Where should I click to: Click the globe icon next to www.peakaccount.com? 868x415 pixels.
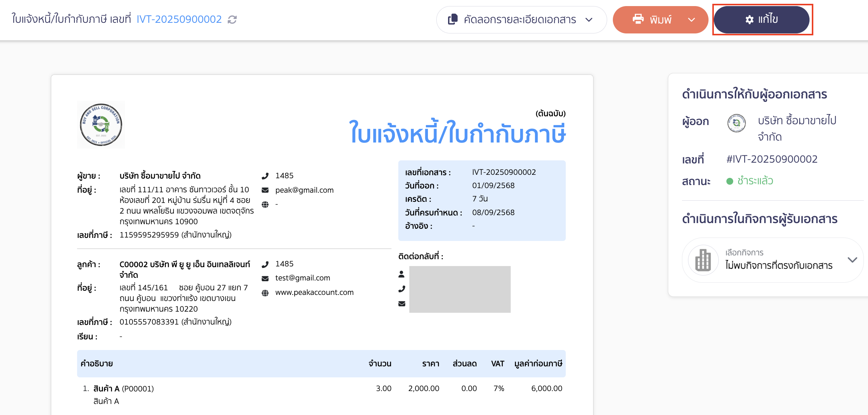coord(265,292)
